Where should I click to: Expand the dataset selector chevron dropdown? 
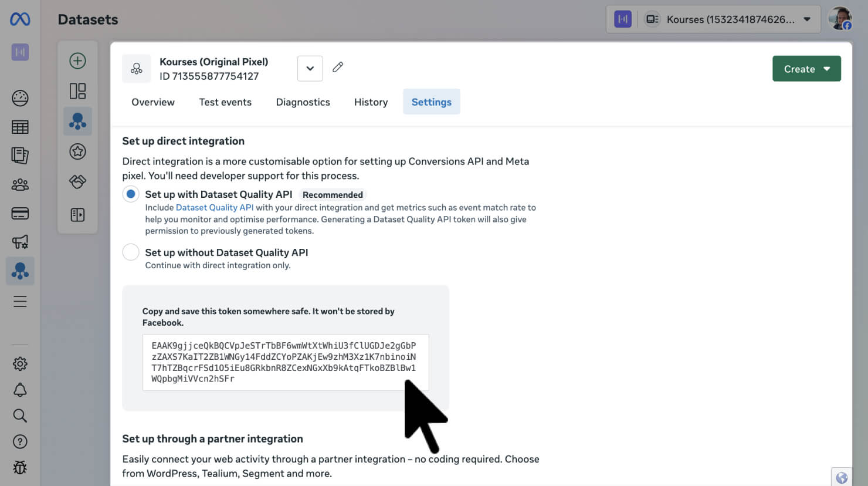pos(310,69)
